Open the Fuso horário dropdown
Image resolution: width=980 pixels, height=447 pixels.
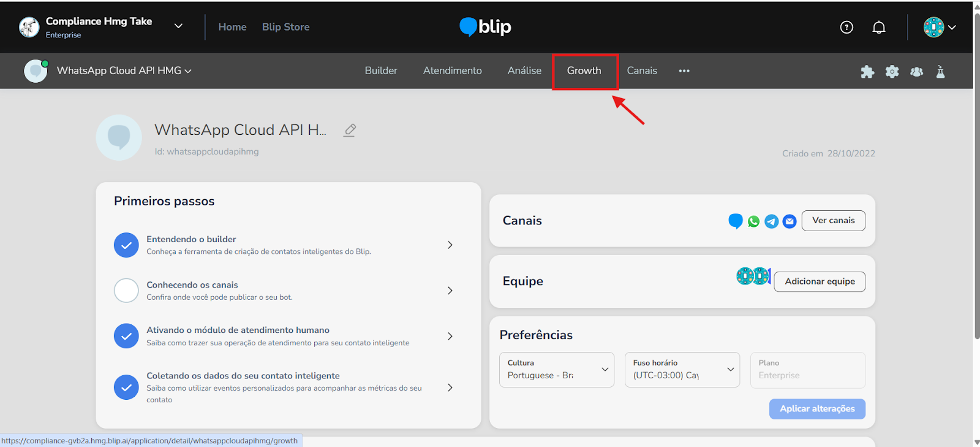682,370
